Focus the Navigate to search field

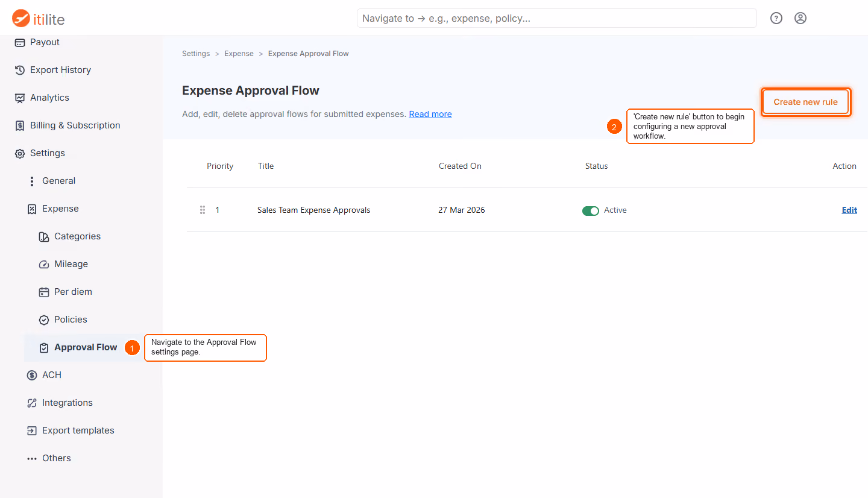[x=557, y=18]
